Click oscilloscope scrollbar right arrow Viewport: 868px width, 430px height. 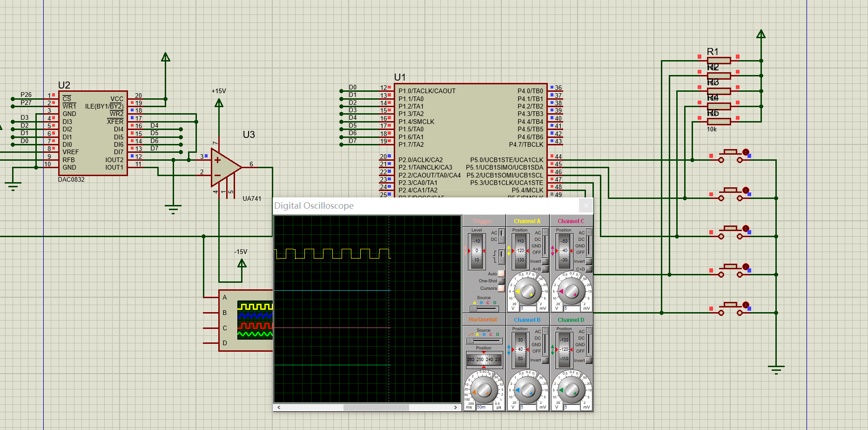click(x=456, y=407)
